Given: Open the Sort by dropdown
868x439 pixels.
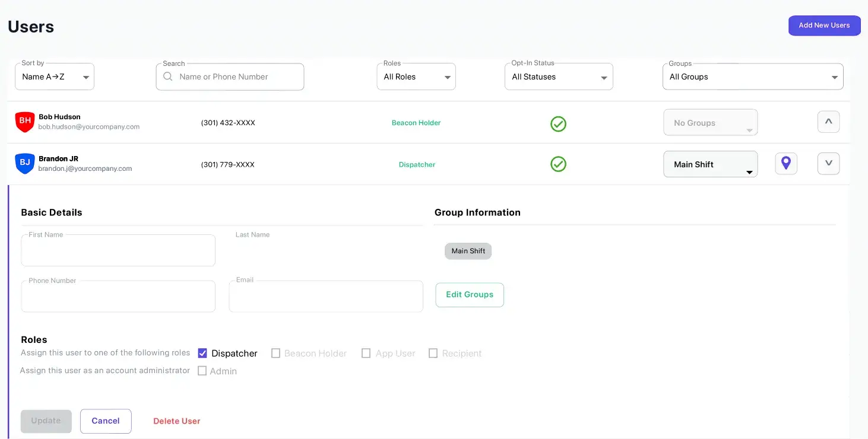Looking at the screenshot, I should tap(55, 77).
